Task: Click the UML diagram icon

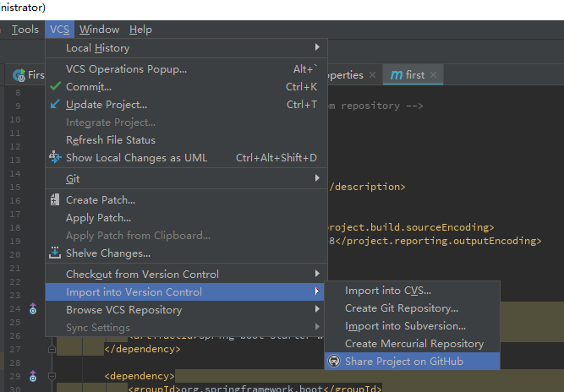Action: pos(55,157)
